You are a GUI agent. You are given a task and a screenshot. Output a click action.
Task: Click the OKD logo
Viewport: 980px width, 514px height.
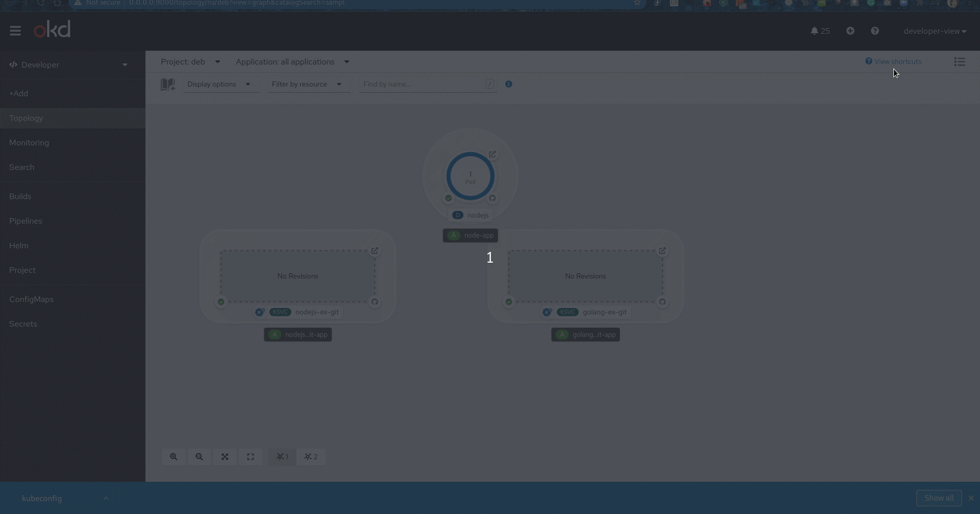(52, 30)
